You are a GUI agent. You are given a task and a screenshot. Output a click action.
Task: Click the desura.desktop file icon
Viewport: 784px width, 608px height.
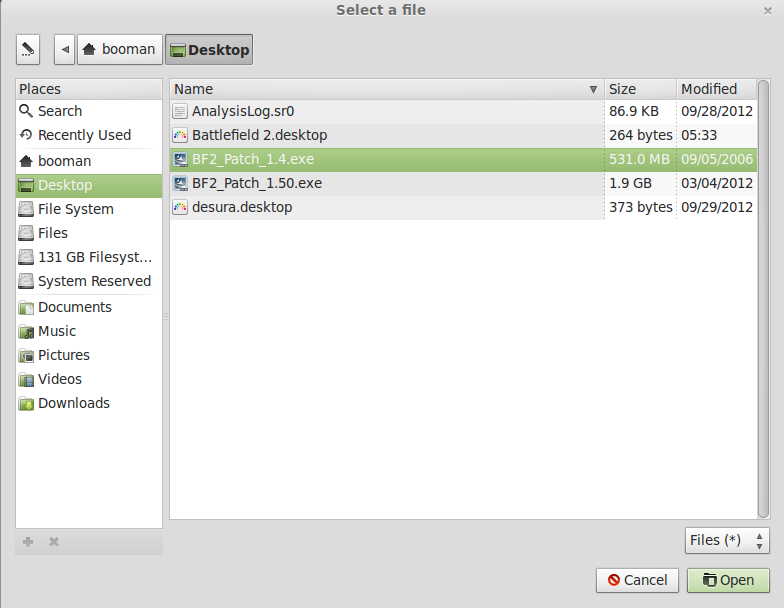click(180, 207)
